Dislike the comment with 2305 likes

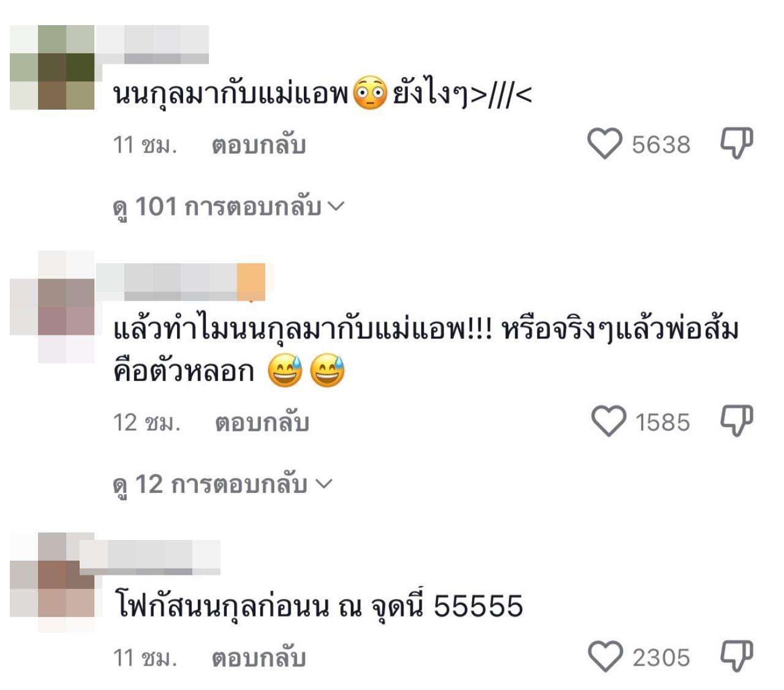736,656
